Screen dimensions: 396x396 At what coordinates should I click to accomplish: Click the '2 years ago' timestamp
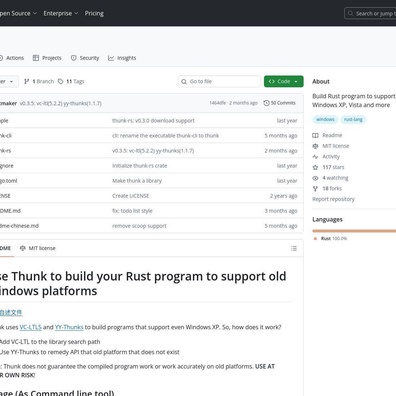point(283,196)
